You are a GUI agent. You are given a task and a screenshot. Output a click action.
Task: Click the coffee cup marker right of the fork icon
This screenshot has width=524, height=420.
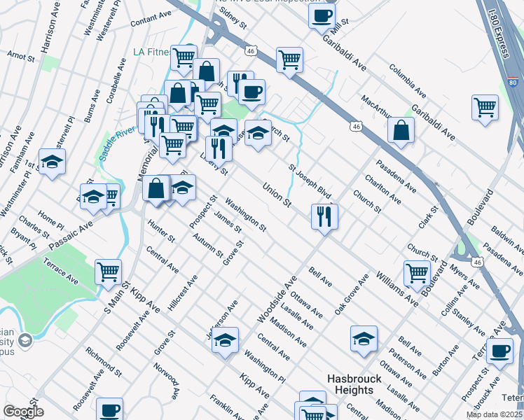252,94
